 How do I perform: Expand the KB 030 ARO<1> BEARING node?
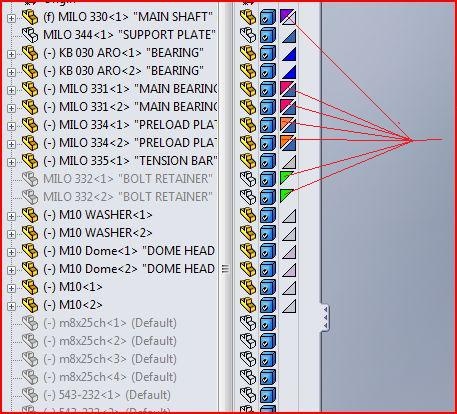coord(11,54)
